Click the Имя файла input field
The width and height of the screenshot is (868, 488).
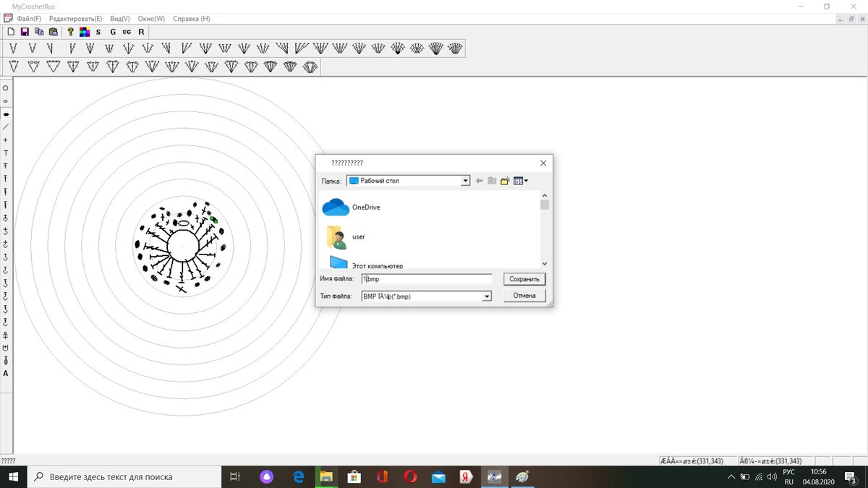tap(427, 279)
